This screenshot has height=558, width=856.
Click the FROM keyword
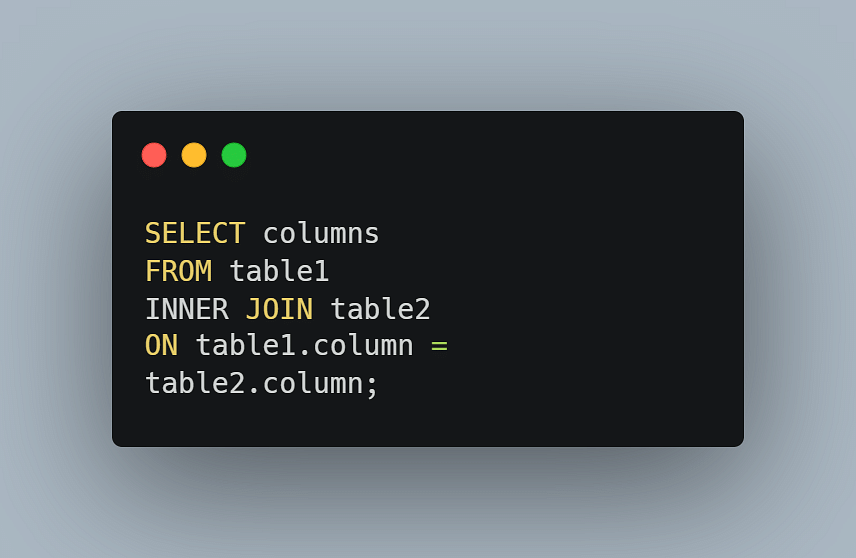point(179,271)
